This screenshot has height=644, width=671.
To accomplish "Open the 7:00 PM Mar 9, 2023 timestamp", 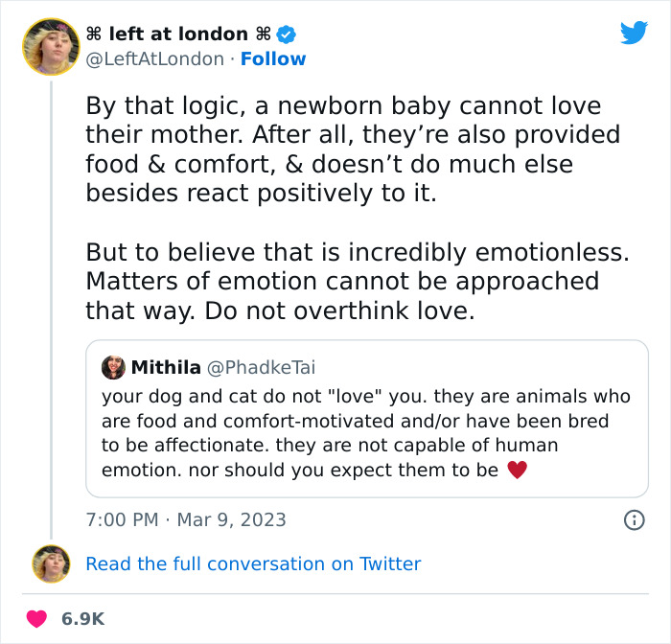I will tap(186, 520).
